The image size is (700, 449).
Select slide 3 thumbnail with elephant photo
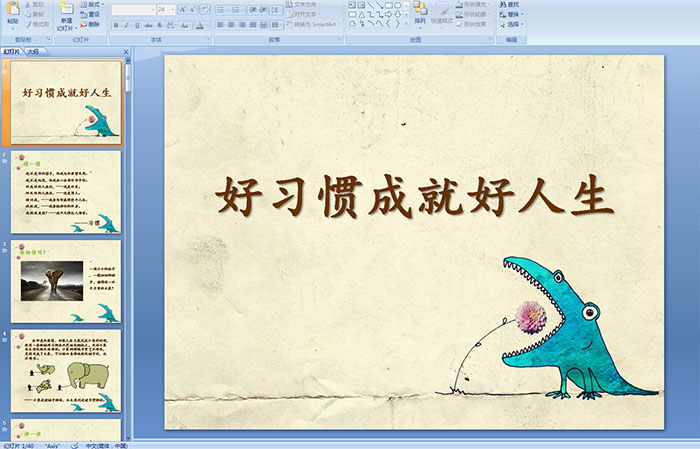pos(66,281)
